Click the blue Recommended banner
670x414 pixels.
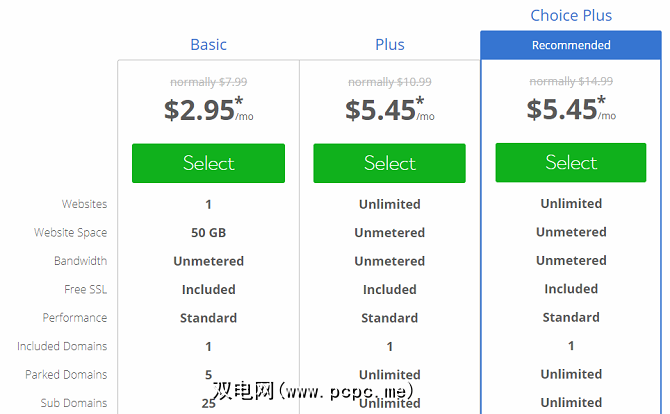click(x=571, y=45)
